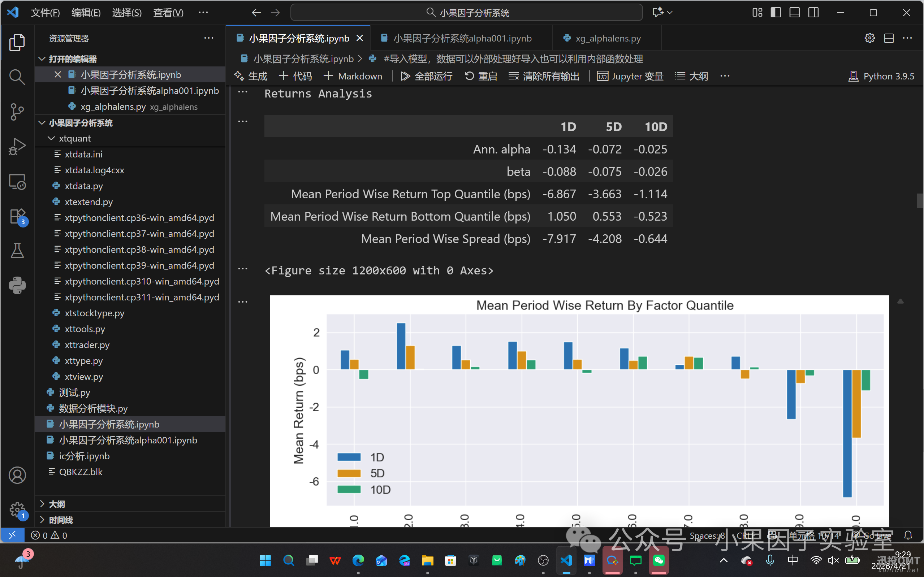Click 全部运行 to run all cells
The image size is (924, 577).
(x=426, y=76)
